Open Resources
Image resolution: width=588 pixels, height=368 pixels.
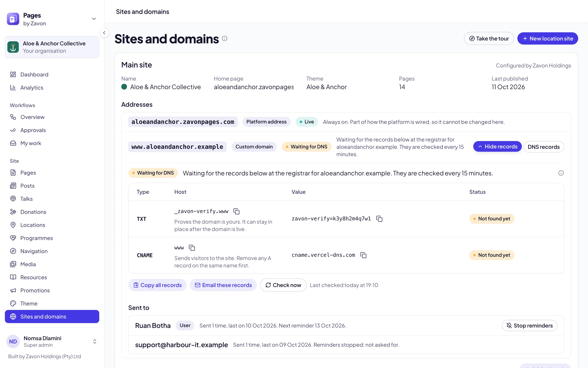point(52,277)
